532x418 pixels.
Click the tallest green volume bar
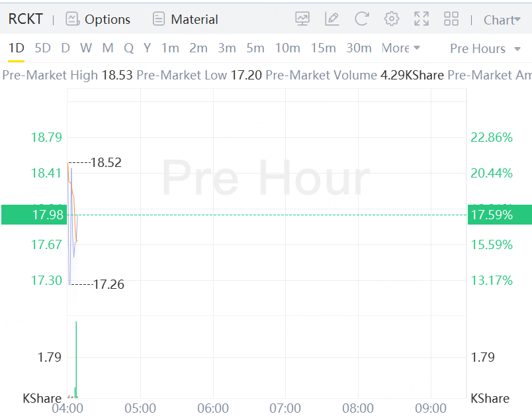click(x=76, y=358)
